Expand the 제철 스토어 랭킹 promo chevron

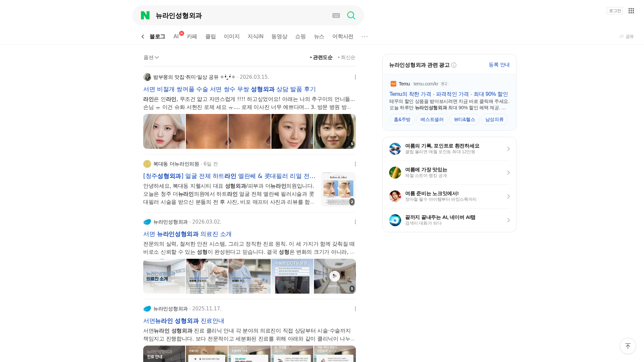tap(508, 173)
